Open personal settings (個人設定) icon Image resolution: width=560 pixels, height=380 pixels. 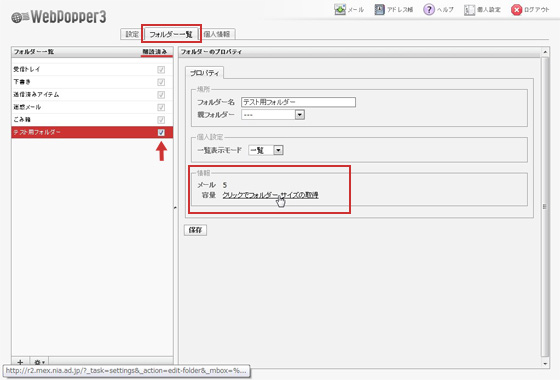pos(469,10)
